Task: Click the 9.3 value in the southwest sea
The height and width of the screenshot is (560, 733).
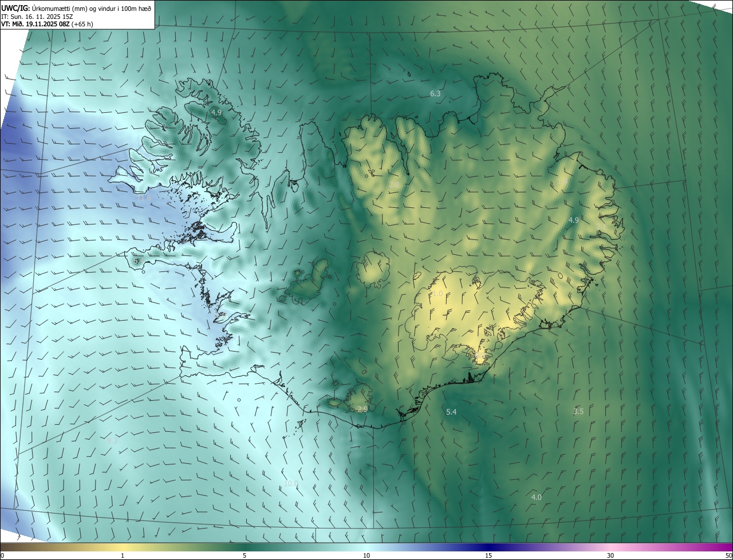Action: tap(112, 440)
